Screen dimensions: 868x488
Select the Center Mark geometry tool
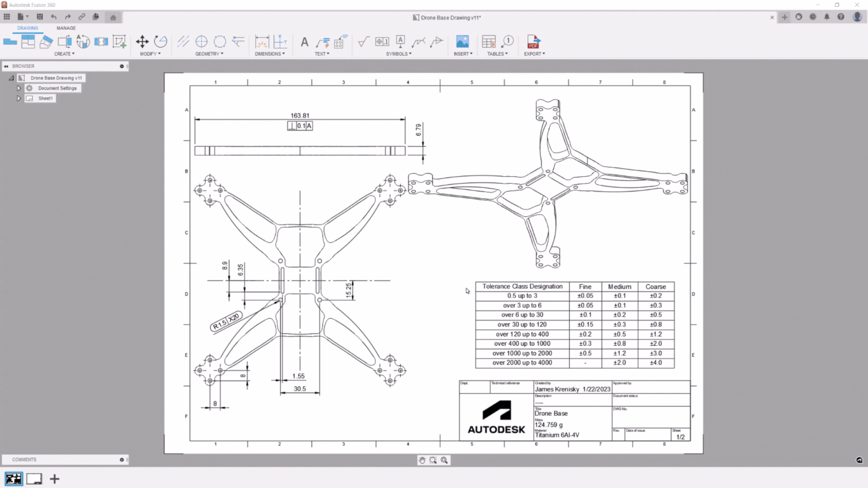pyautogui.click(x=201, y=42)
